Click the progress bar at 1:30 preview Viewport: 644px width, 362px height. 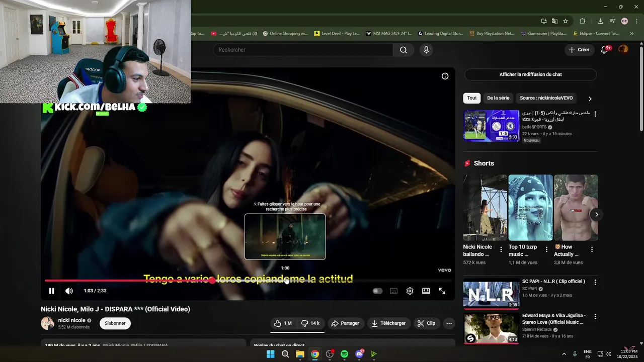[285, 281]
